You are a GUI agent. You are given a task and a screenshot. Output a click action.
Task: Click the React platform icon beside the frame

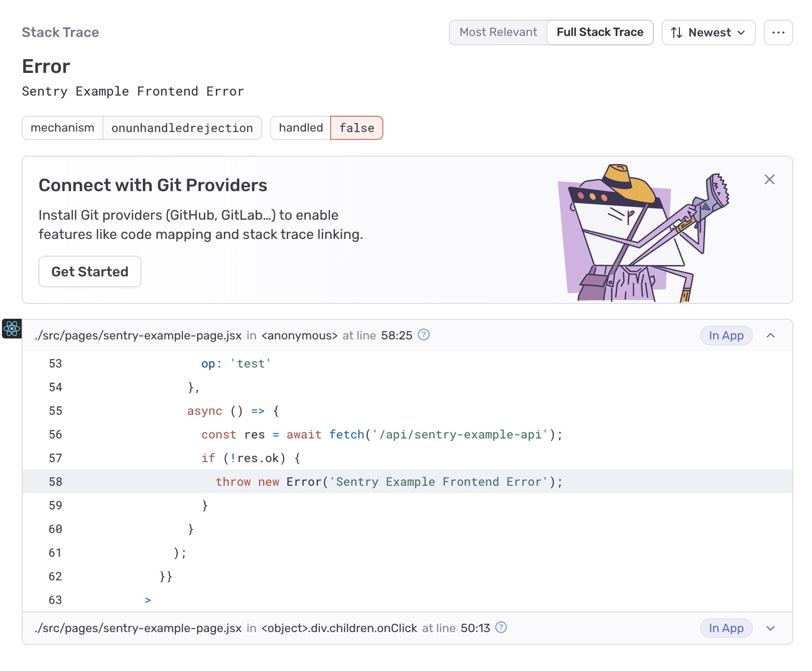coord(12,329)
